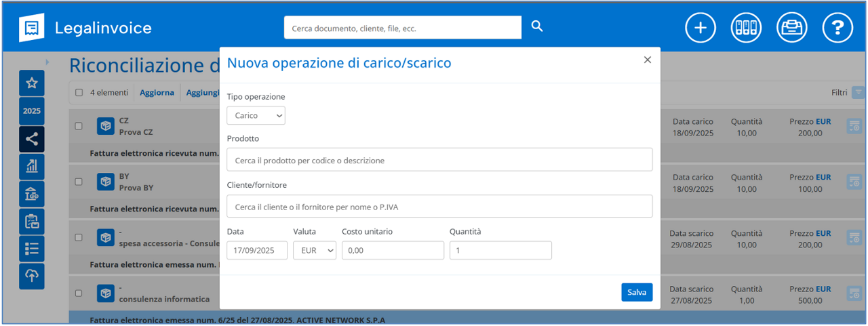Click the cloud upload icon in sidebar

[32, 276]
